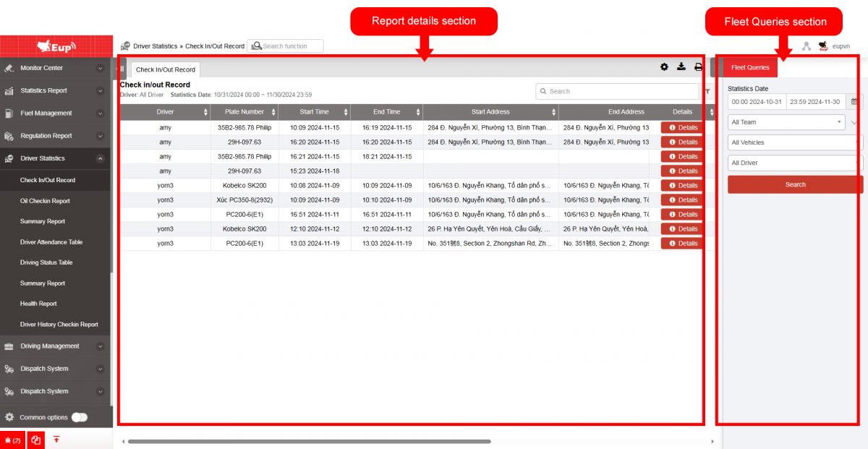The image size is (868, 449).
Task: Click the table filter funnel icon
Action: 707,92
